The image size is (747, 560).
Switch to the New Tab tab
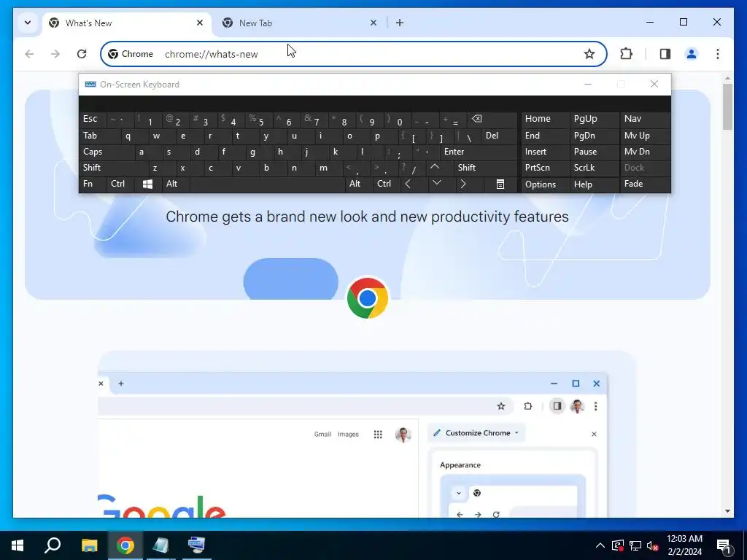pyautogui.click(x=298, y=23)
